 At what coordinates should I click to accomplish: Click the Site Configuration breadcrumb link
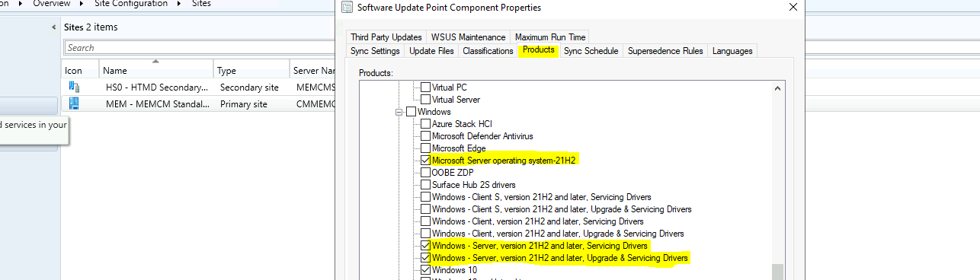pyautogui.click(x=132, y=4)
